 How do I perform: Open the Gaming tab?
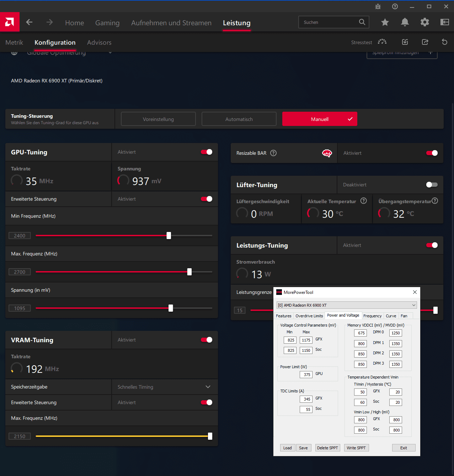coord(107,23)
